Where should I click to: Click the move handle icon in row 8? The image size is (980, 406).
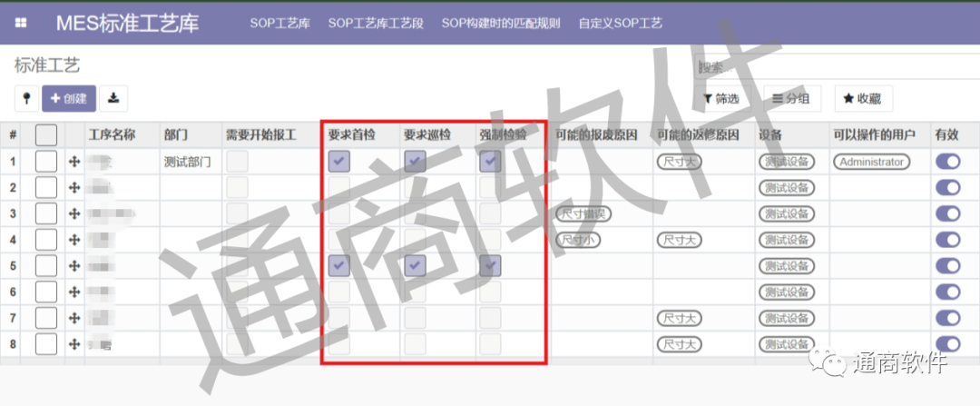(x=74, y=345)
